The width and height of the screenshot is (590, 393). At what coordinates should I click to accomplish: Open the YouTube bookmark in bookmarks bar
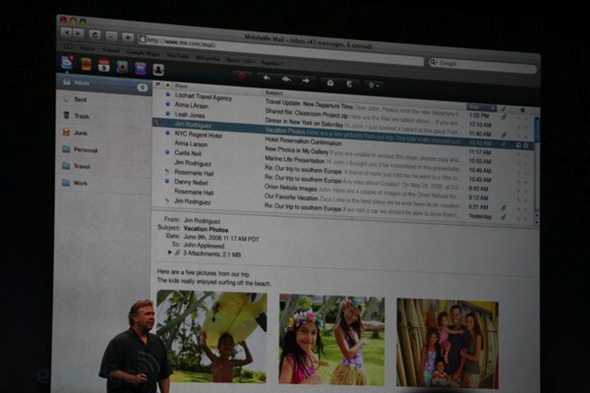click(x=177, y=56)
